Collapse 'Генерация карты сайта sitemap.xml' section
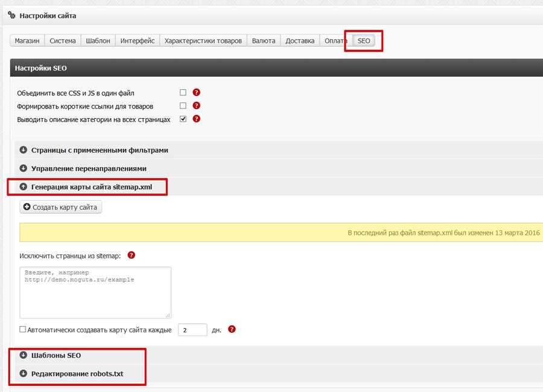Image resolution: width=543 pixels, height=392 pixels. 91,187
